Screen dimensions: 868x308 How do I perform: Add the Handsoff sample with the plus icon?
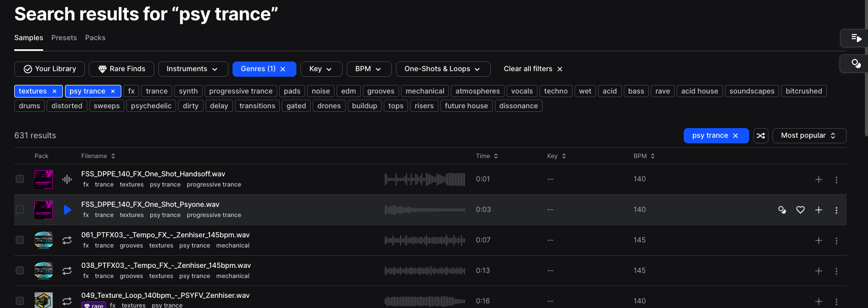819,179
